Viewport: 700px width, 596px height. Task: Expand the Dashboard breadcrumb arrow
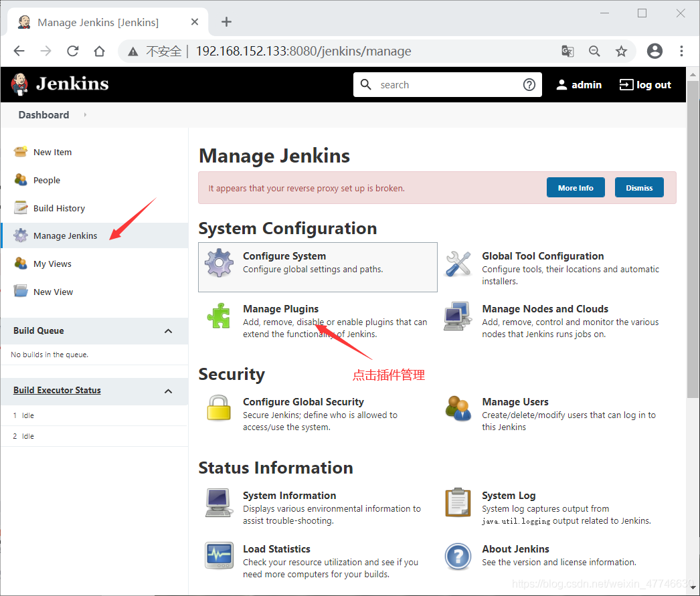[x=85, y=114]
